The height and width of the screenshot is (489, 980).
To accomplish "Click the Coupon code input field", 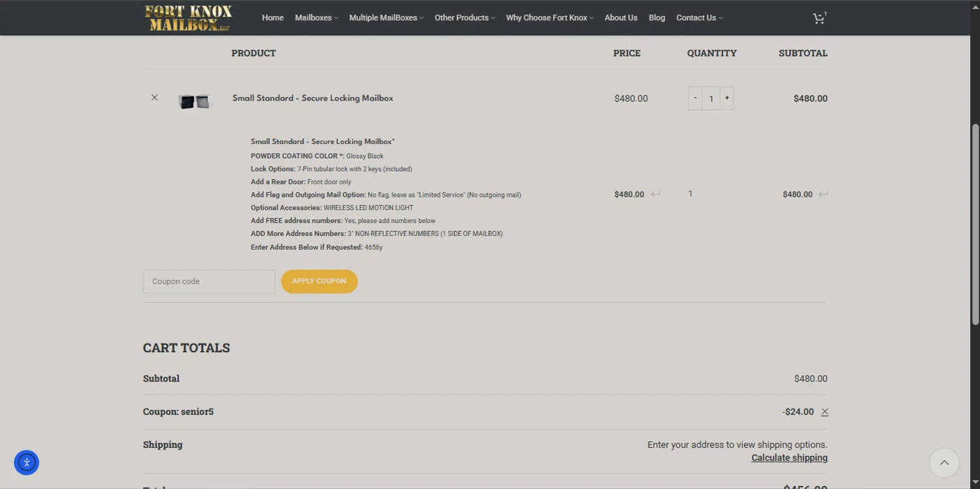I will click(209, 281).
